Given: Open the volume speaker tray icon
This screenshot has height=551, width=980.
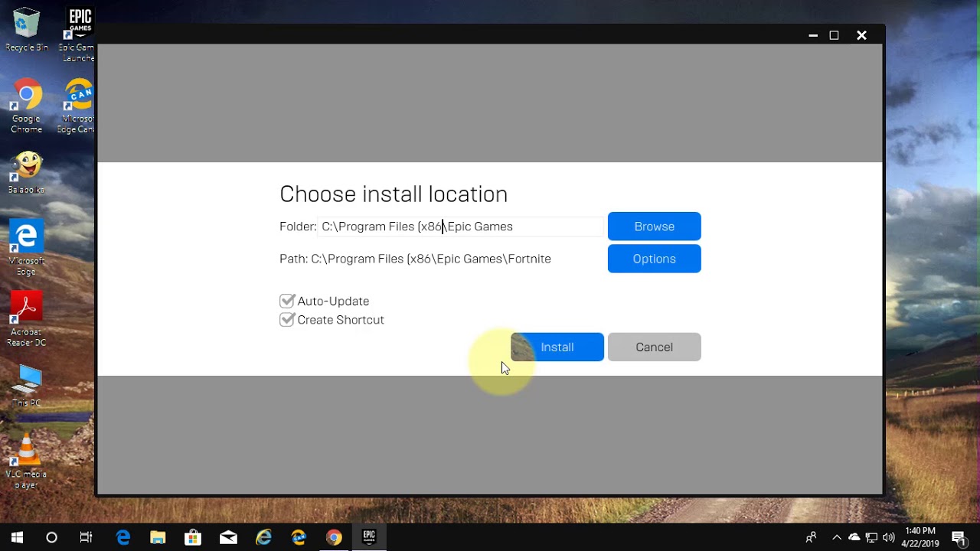Looking at the screenshot, I should point(888,537).
